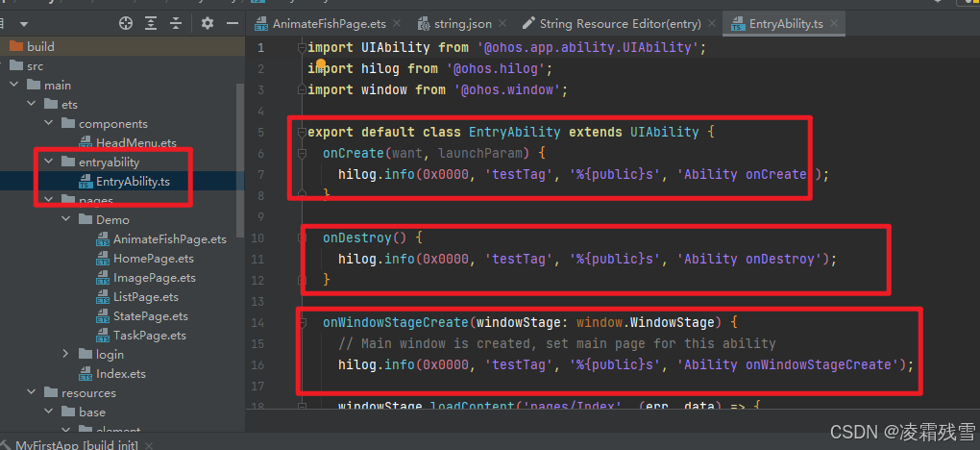This screenshot has height=450, width=980.
Task: Switch to string.json editor tab
Action: point(463,24)
